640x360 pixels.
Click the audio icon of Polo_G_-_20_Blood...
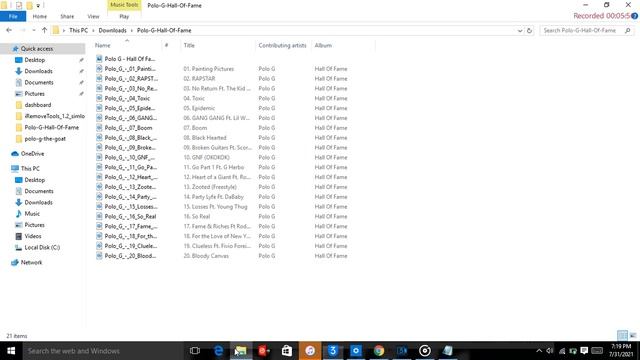click(99, 256)
